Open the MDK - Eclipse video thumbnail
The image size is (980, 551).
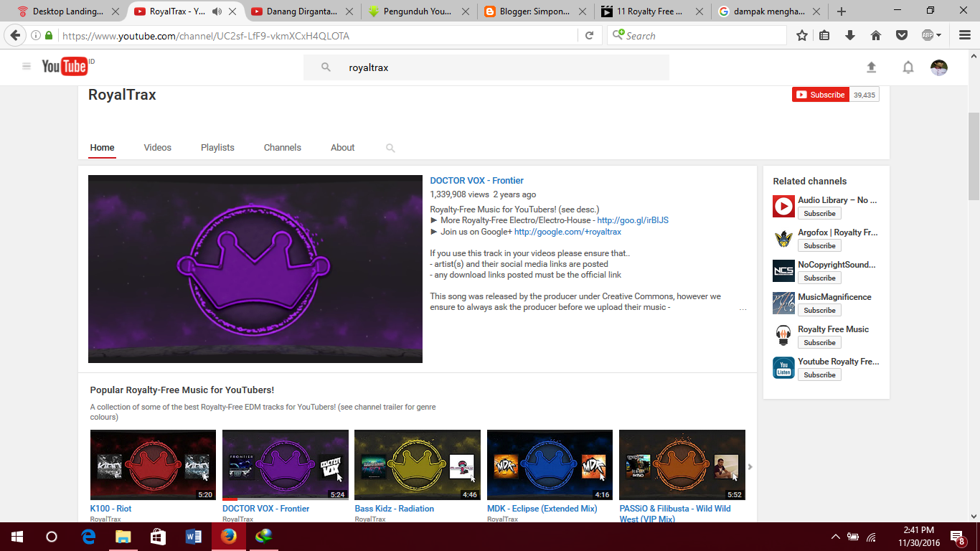coord(550,465)
